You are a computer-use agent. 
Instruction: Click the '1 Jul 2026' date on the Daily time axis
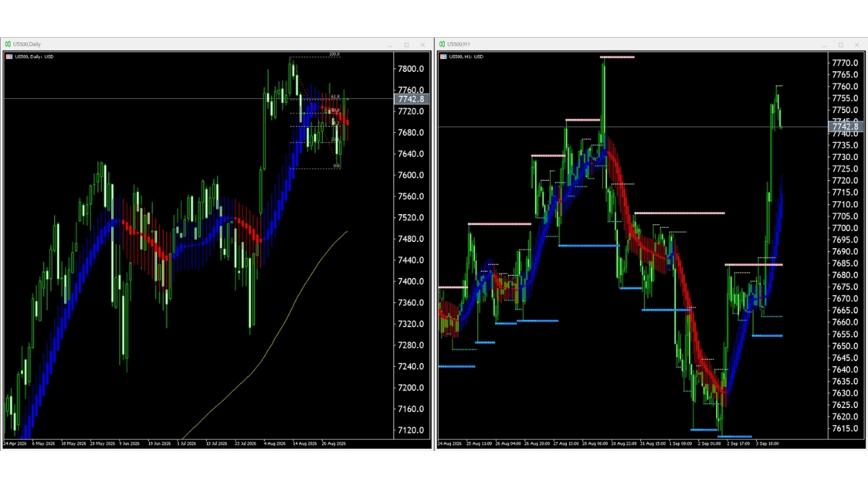(x=186, y=444)
